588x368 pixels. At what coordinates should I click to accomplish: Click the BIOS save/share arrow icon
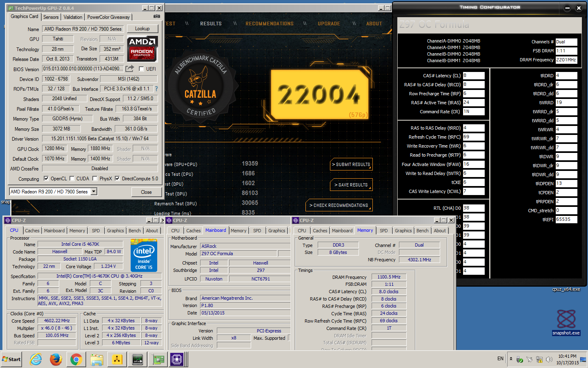(130, 69)
